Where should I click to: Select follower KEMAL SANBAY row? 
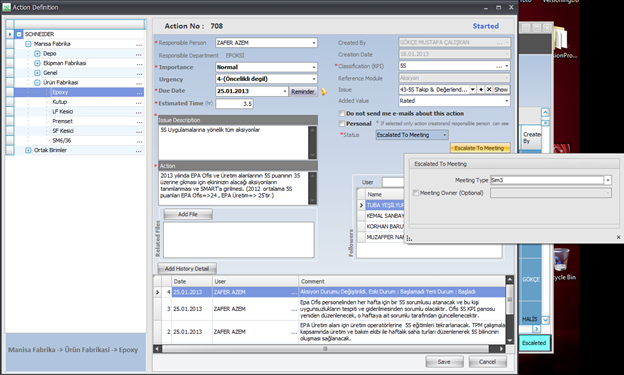click(385, 216)
